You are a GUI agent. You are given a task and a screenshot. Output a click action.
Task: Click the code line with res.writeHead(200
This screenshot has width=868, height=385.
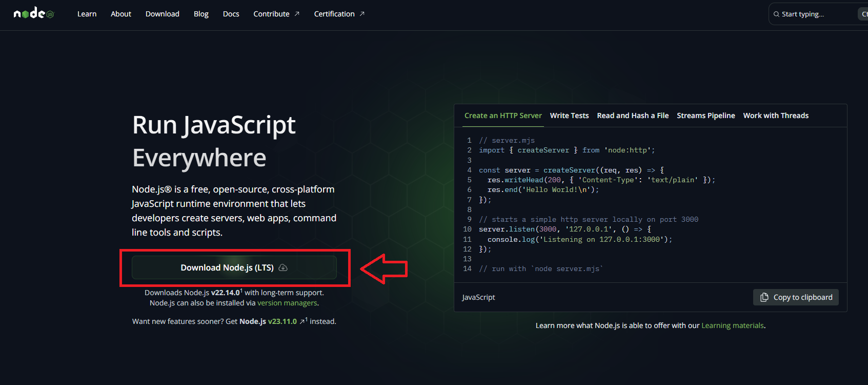tap(601, 180)
